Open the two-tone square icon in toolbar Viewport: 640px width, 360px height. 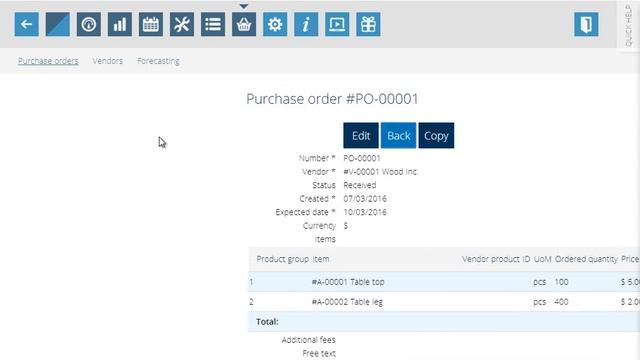click(58, 24)
